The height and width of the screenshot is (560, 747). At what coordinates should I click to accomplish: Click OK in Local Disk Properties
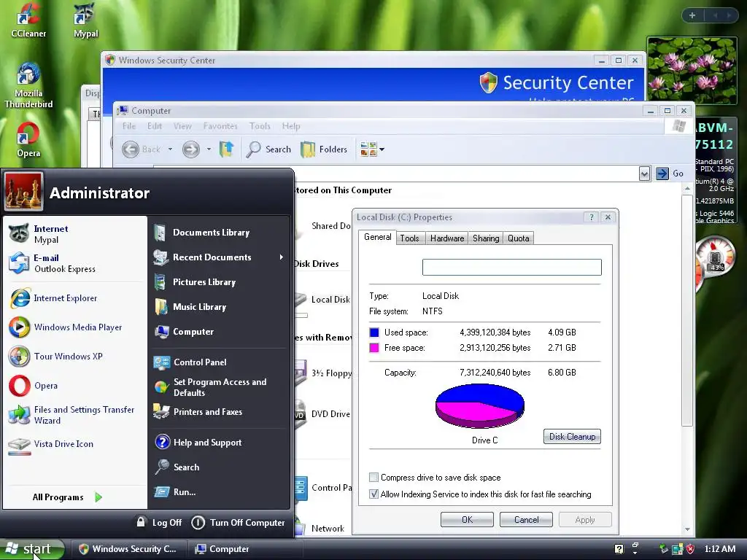[468, 519]
